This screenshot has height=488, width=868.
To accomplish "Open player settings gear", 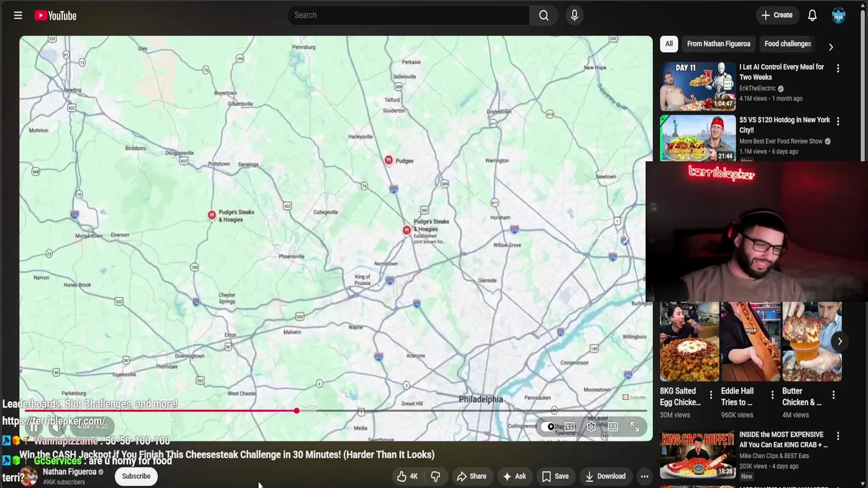I will (591, 427).
